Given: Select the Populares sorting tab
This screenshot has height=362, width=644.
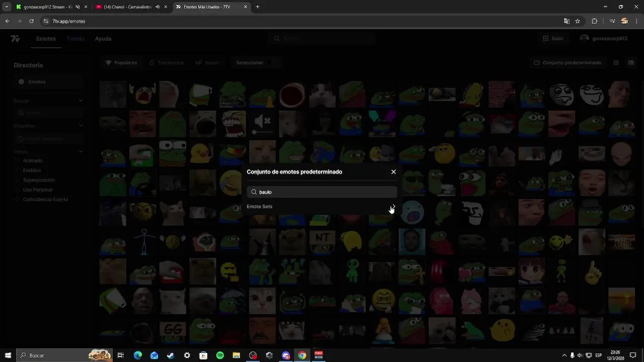Looking at the screenshot, I should click(121, 63).
